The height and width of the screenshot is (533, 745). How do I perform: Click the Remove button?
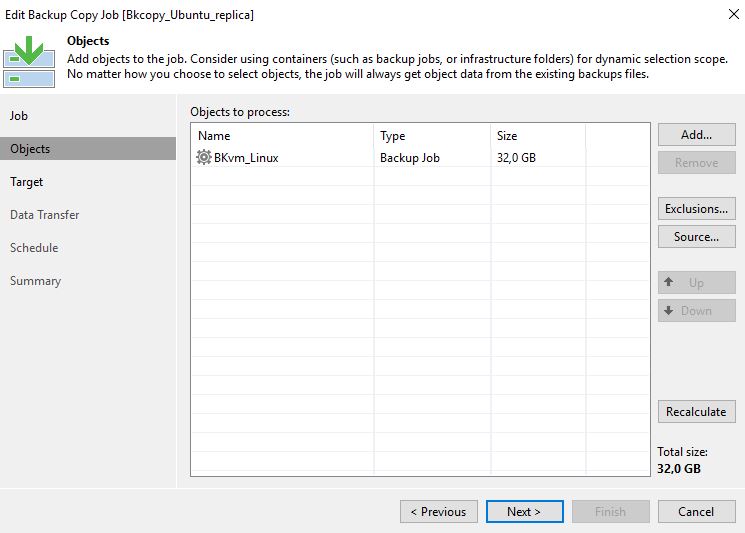697,163
